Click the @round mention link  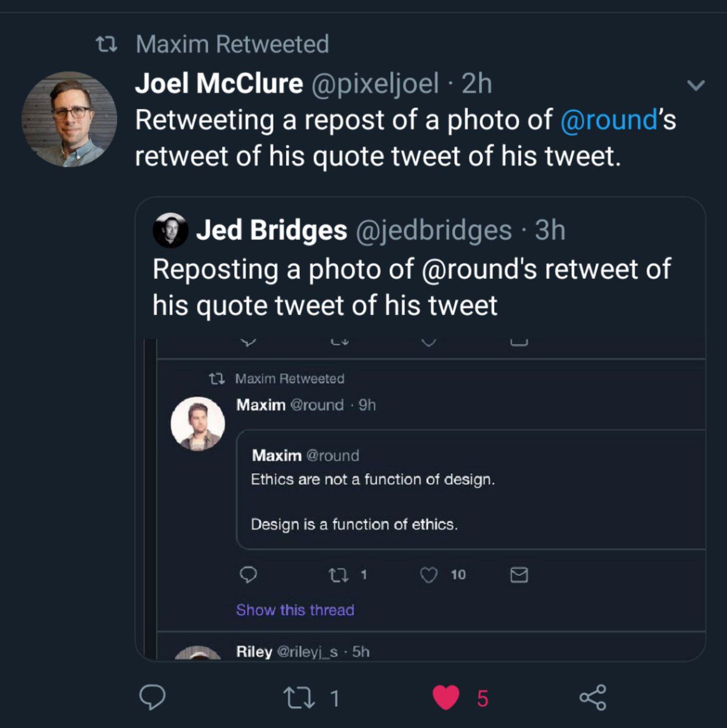click(609, 120)
